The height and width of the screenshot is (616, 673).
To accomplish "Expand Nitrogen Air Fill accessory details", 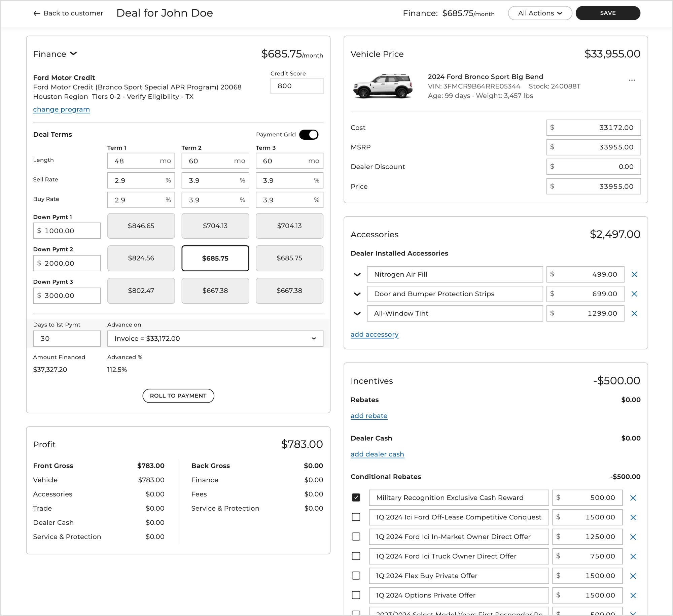I will tap(357, 275).
